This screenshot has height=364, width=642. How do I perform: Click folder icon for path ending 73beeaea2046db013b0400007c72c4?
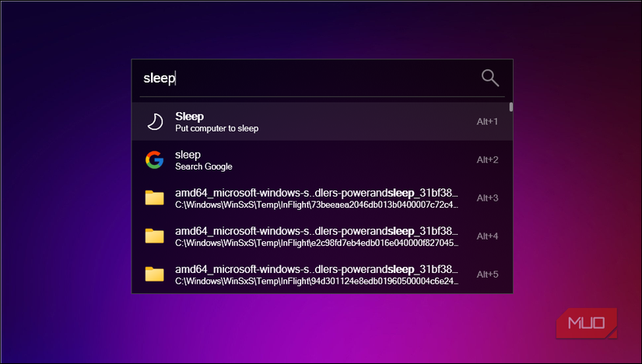[x=154, y=198]
